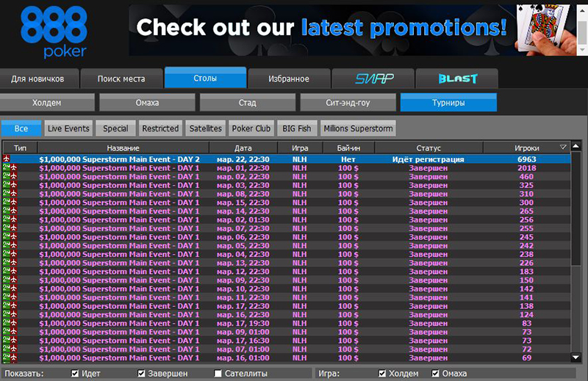Open the SNAP poker tab
Viewport: 588px width, 381px height.
[x=373, y=79]
